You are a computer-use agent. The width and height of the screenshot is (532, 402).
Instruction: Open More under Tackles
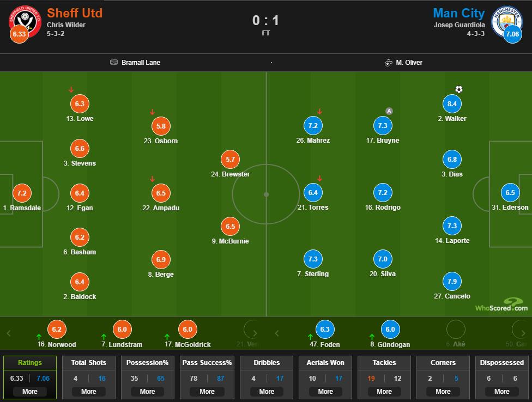[384, 391]
